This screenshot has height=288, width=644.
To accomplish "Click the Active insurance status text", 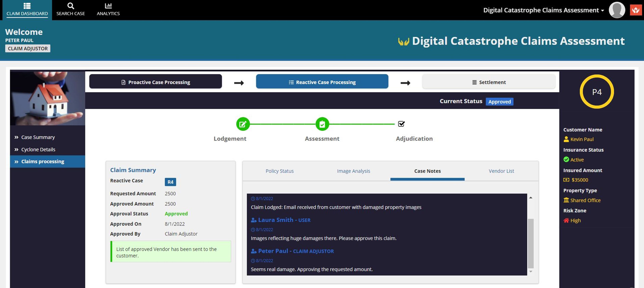I will click(577, 160).
